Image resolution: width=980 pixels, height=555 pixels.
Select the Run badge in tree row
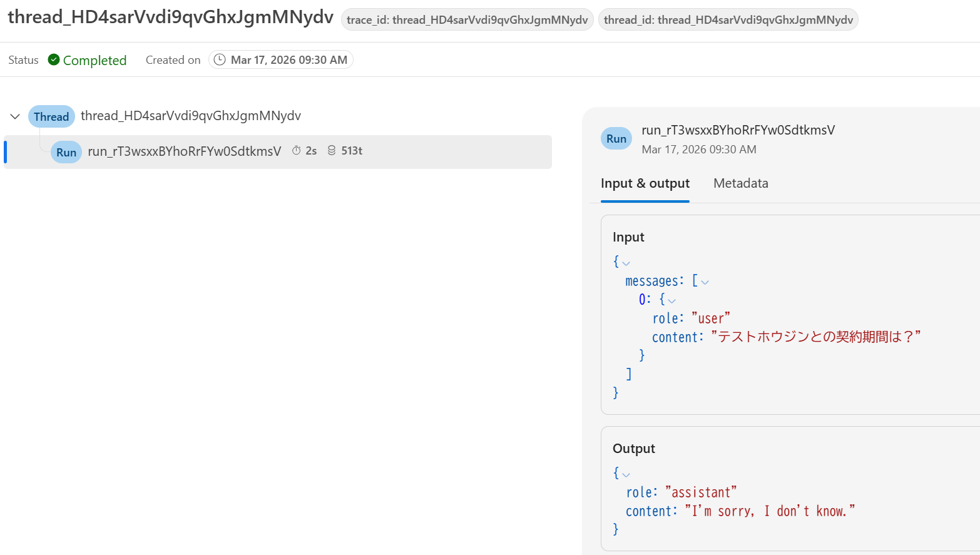click(x=66, y=152)
